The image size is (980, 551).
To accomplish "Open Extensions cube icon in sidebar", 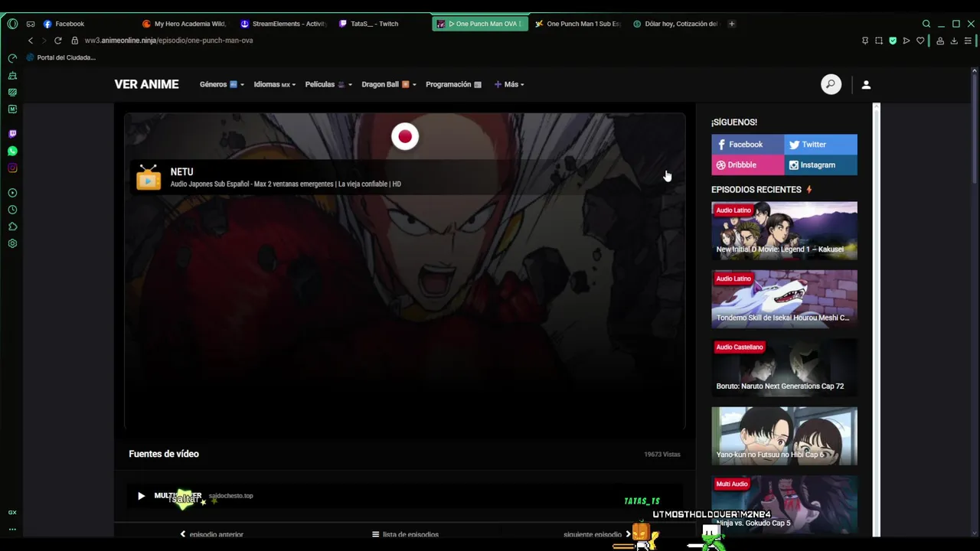I will pyautogui.click(x=12, y=227).
